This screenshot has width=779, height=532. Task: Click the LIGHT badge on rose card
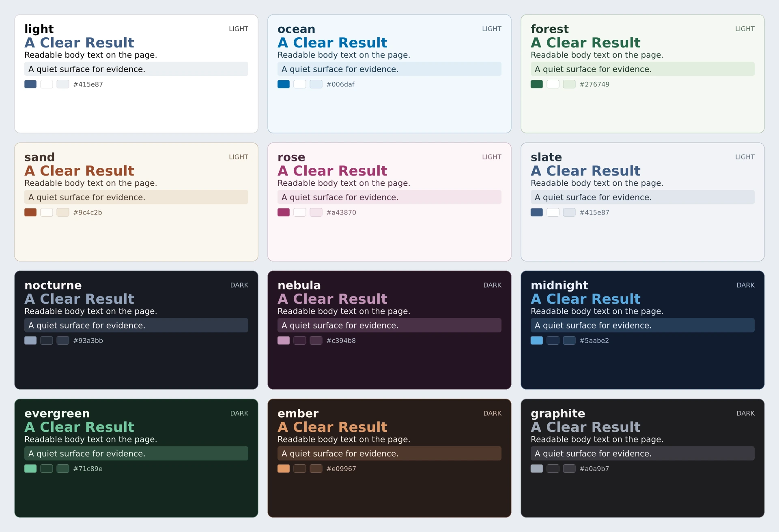click(x=492, y=157)
